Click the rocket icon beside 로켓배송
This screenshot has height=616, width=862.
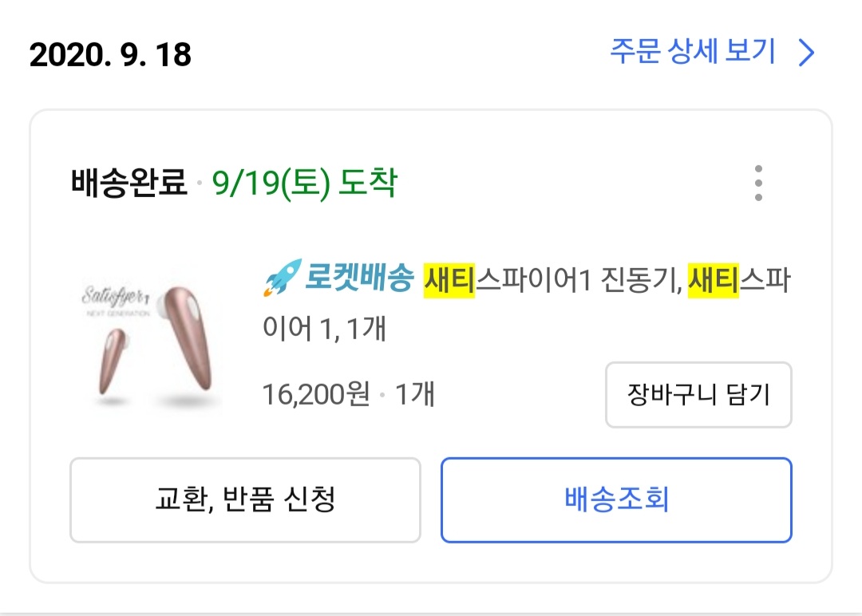pos(281,278)
